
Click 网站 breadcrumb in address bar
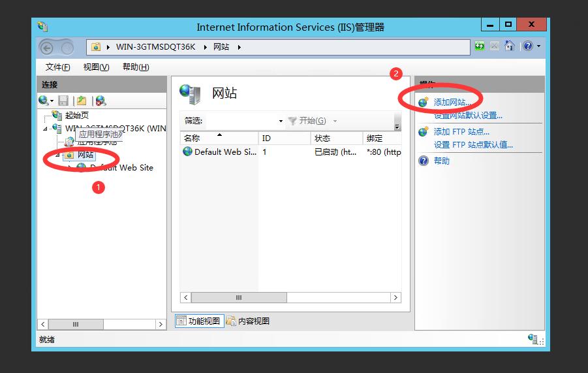[x=221, y=47]
